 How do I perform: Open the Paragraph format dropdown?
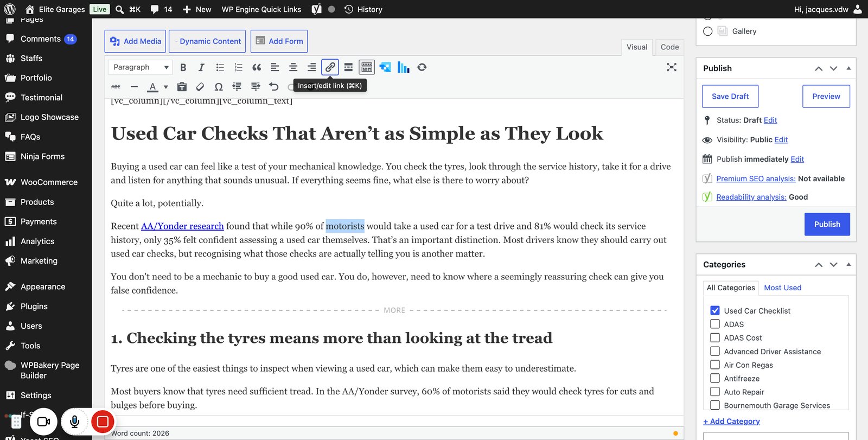tap(140, 67)
